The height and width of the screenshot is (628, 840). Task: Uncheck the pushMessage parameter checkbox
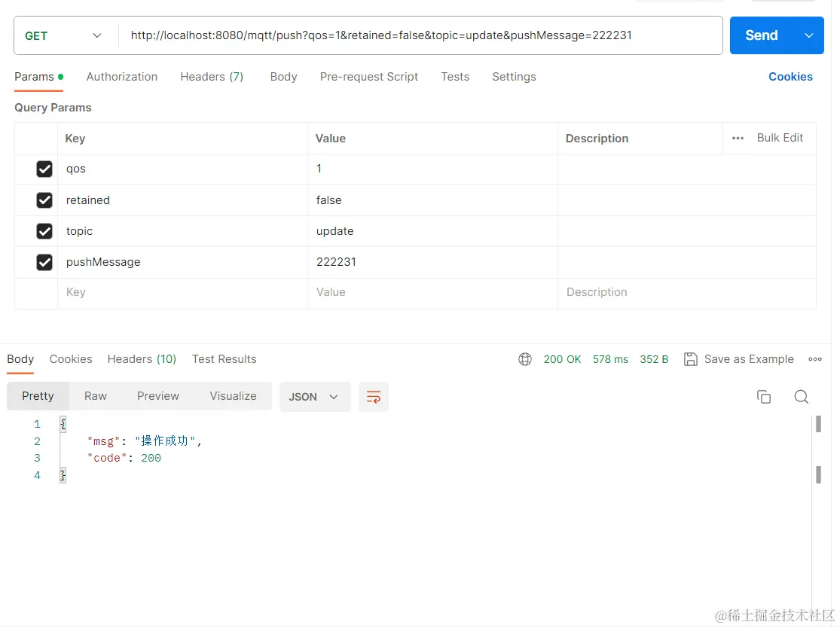[44, 262]
